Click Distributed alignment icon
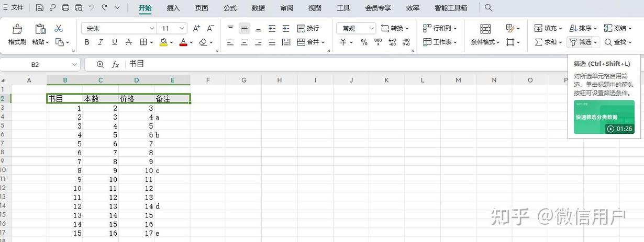This screenshot has width=644, height=242. click(286, 42)
